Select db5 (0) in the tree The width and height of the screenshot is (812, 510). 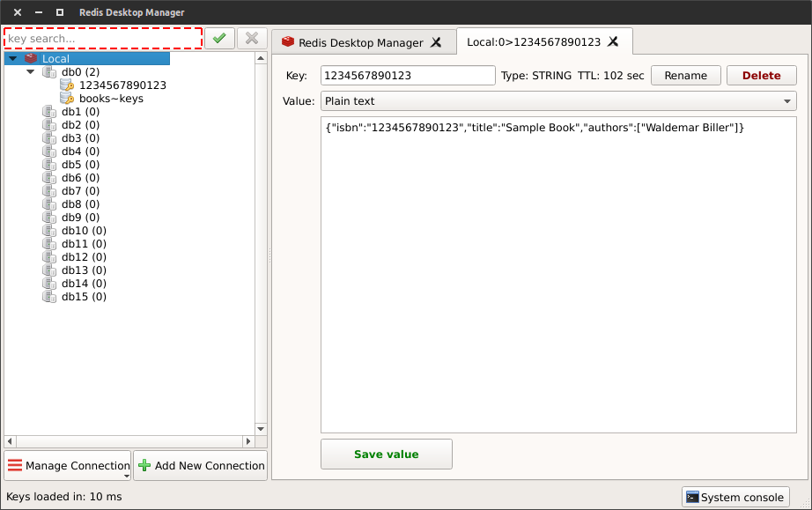(80, 165)
